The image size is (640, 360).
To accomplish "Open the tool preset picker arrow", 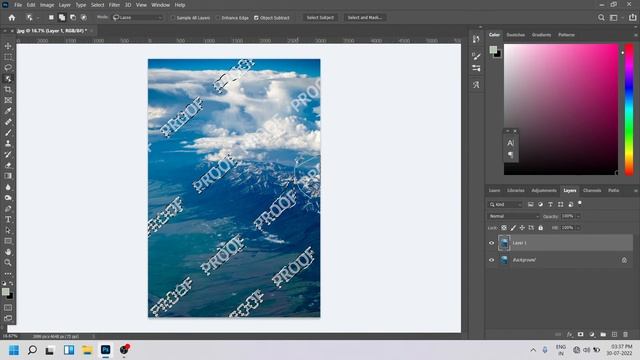I will click(x=38, y=18).
